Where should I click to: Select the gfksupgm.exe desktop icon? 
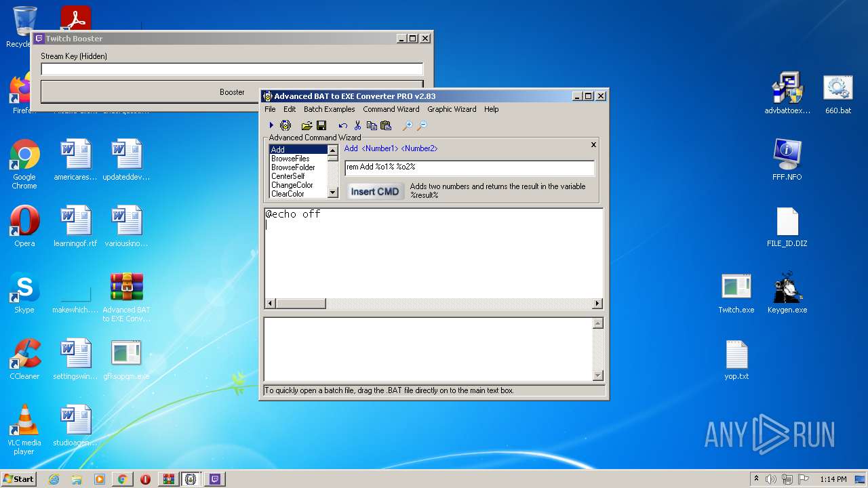127,359
